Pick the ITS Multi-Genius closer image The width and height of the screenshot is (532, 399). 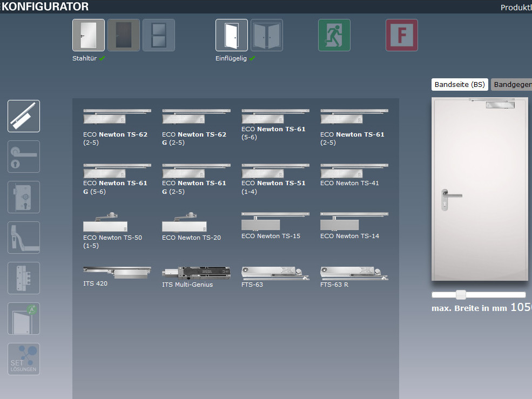(196, 273)
